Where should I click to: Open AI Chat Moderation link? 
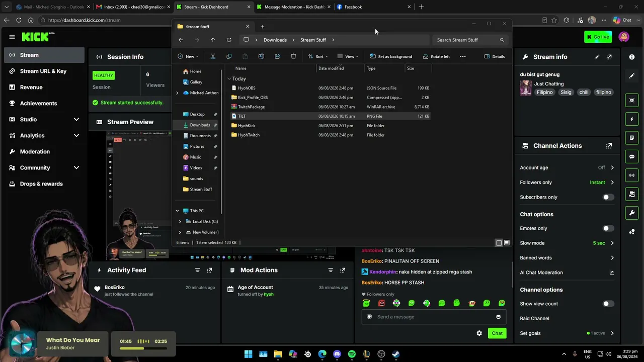567,273
